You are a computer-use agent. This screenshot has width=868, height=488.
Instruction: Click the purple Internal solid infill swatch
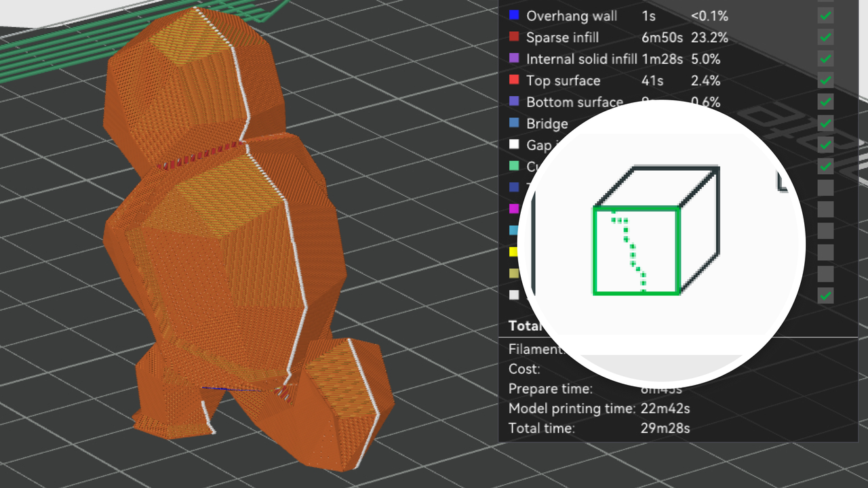click(x=514, y=59)
